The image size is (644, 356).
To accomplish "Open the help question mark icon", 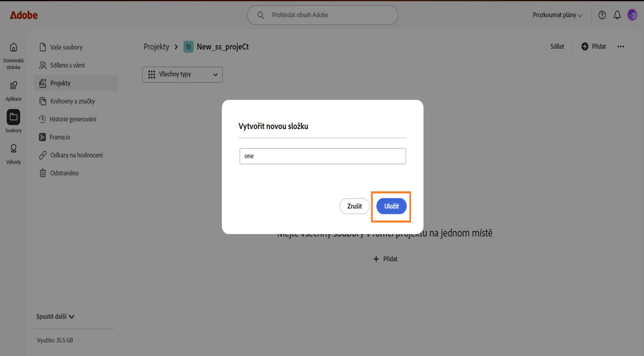I will 602,15.
